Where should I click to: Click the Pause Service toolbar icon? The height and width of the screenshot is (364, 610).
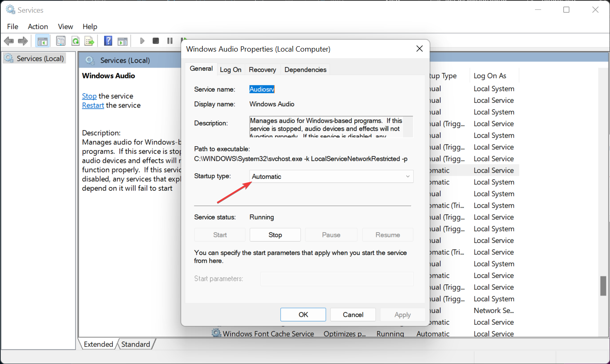coord(170,41)
